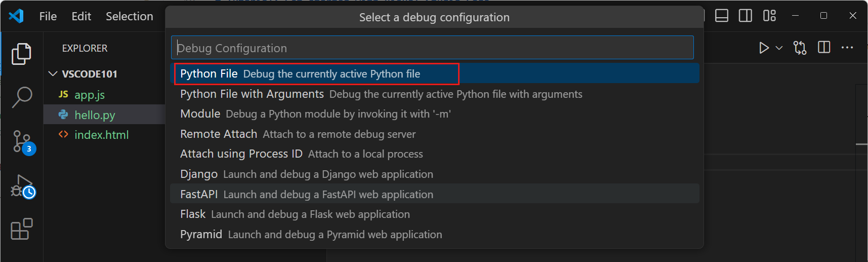The image size is (868, 262).
Task: Open the Run and Debug view
Action: (x=22, y=186)
